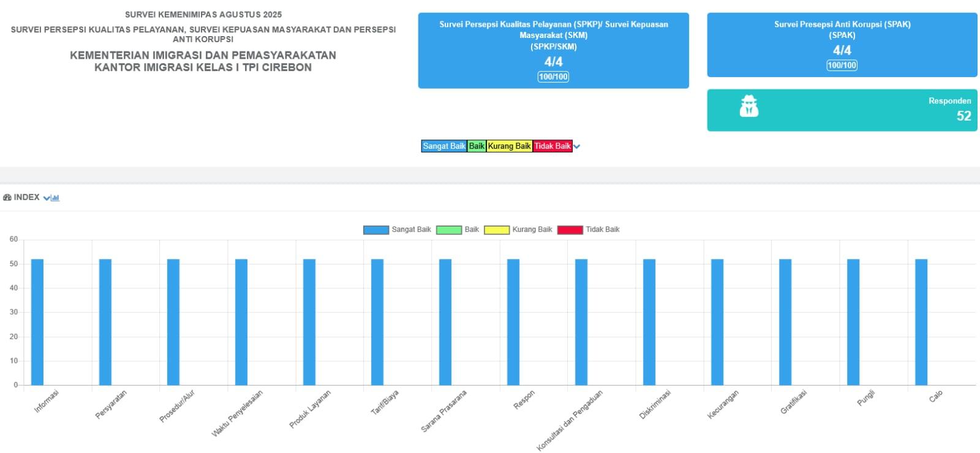Screen dimensions: 980x453
Task: Click the respondent spy icon in teal card
Action: [x=748, y=106]
